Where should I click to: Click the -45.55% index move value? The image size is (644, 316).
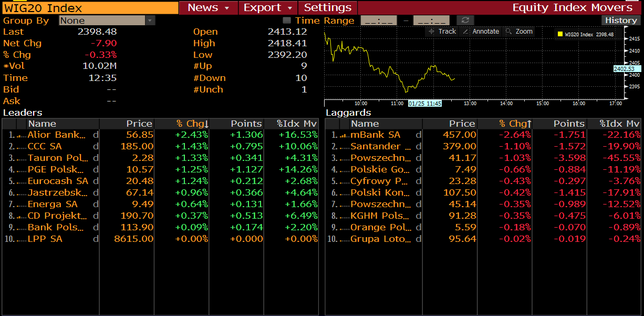pos(621,158)
